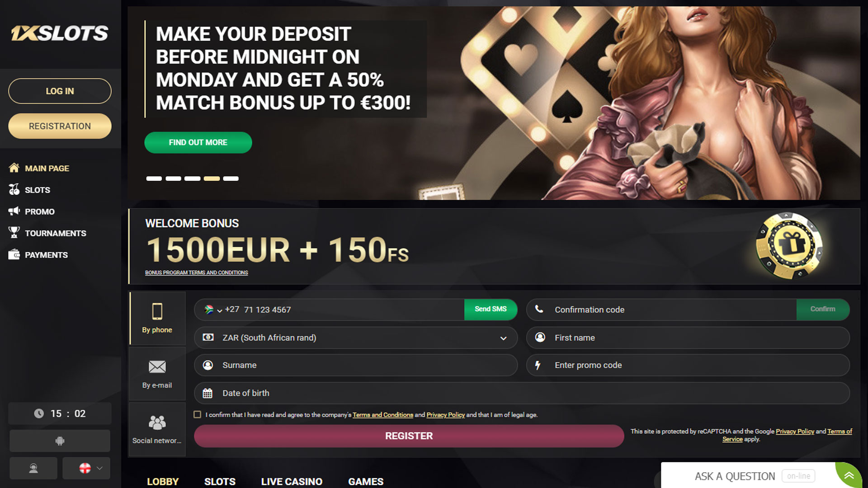Switch to the Live Casino tab
Viewport: 868px width, 488px height.
292,482
